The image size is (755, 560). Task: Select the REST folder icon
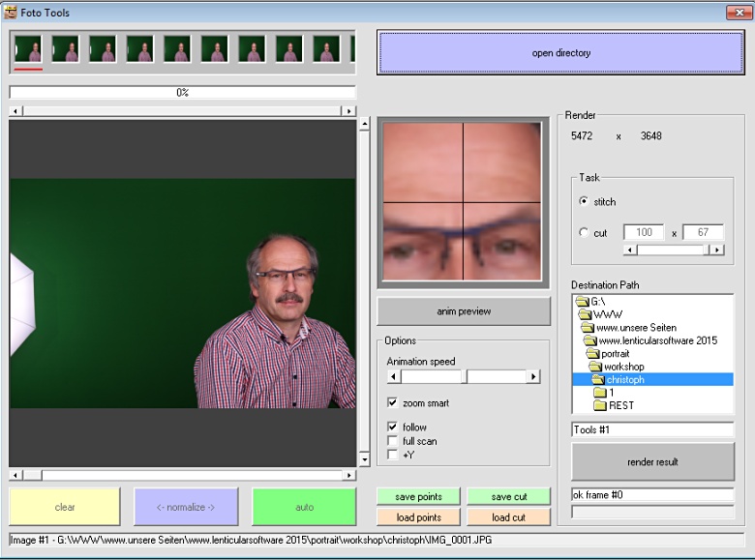[600, 405]
